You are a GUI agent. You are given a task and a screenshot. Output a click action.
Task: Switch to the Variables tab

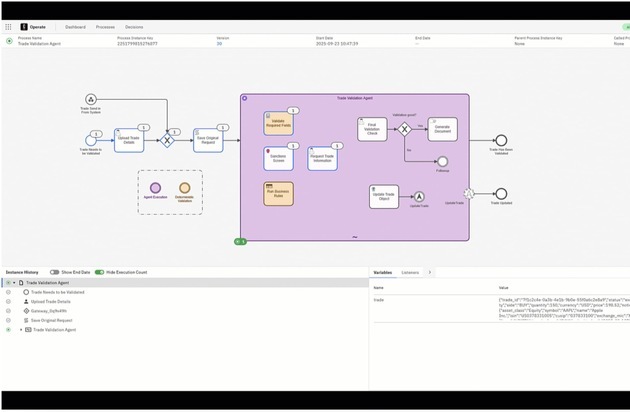383,272
